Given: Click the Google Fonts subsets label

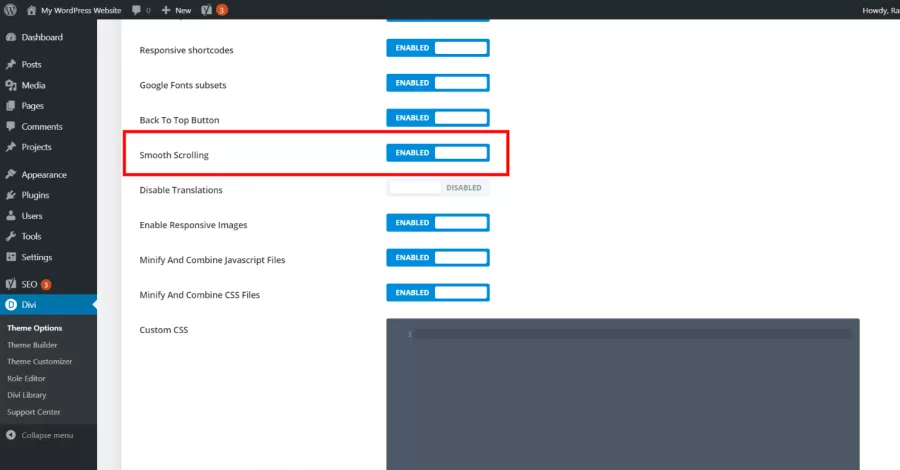Looking at the screenshot, I should pyautogui.click(x=183, y=85).
